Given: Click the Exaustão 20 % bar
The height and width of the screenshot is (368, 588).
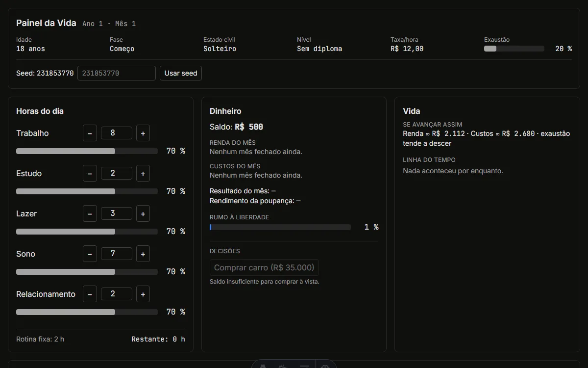Looking at the screenshot, I should pyautogui.click(x=514, y=49).
